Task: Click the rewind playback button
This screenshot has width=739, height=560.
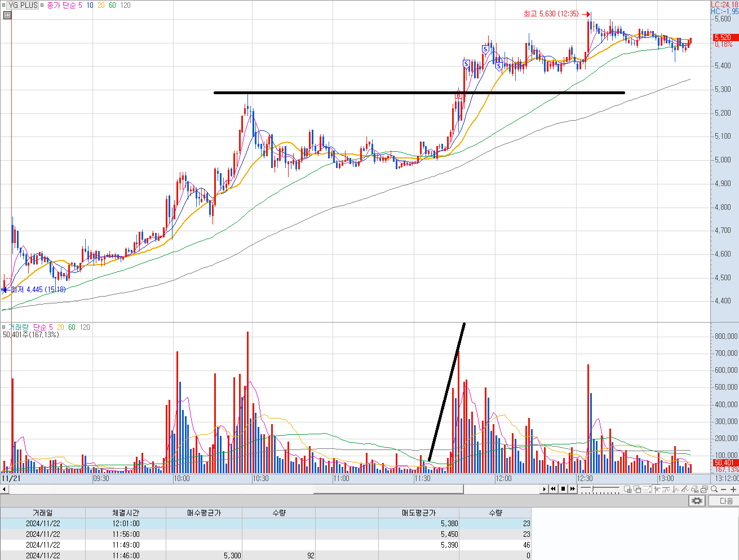Action: (x=554, y=489)
